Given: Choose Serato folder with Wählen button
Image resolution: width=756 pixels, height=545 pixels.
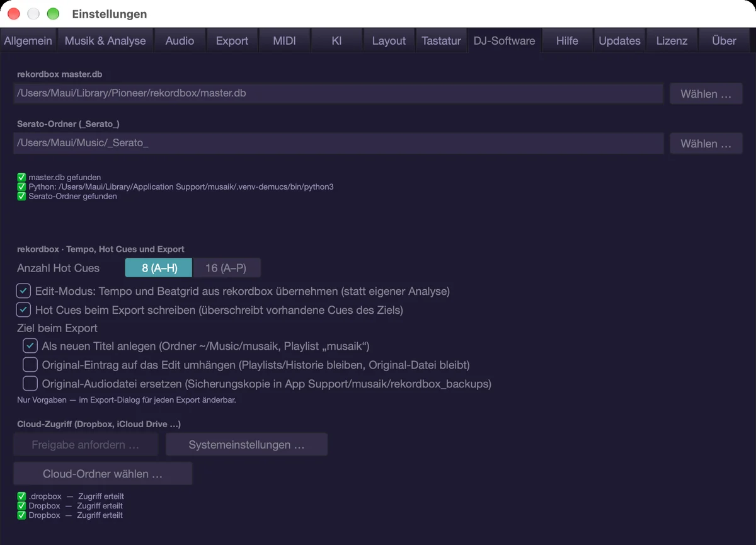Looking at the screenshot, I should (706, 144).
